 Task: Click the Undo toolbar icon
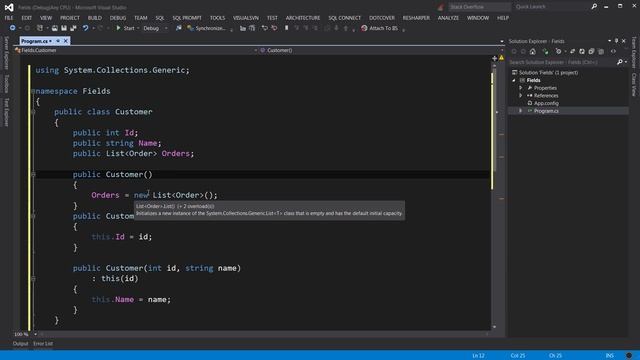(x=85, y=28)
